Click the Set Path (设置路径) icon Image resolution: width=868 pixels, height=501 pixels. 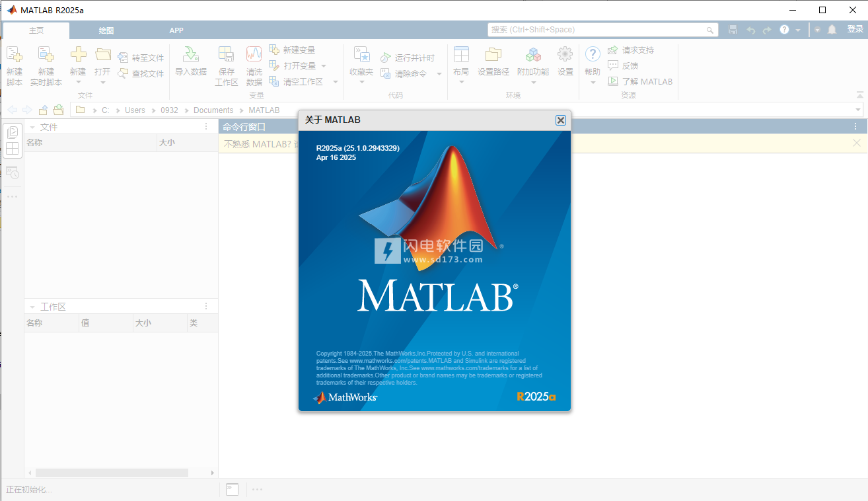[493, 54]
